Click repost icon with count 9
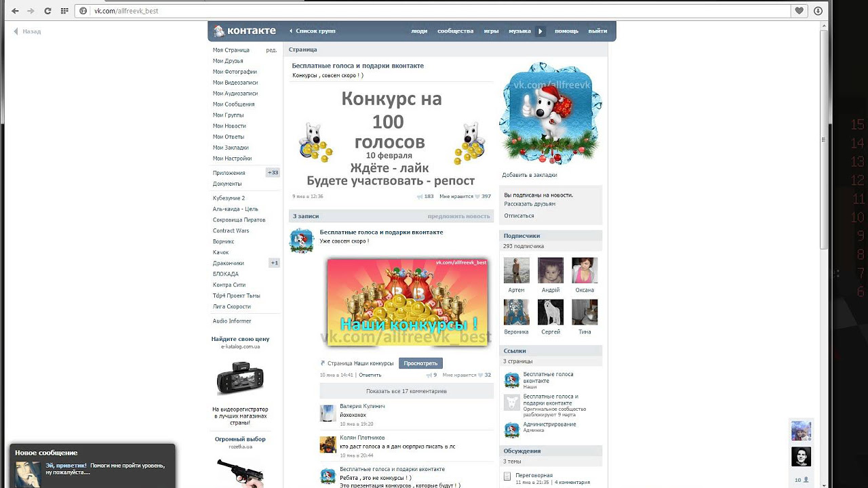Image resolution: width=868 pixels, height=488 pixels. click(x=429, y=375)
